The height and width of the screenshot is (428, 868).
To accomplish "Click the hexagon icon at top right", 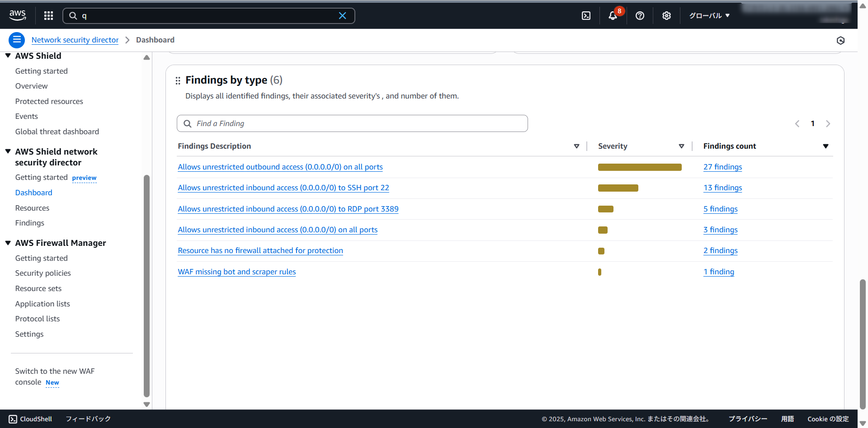I will click(x=840, y=41).
